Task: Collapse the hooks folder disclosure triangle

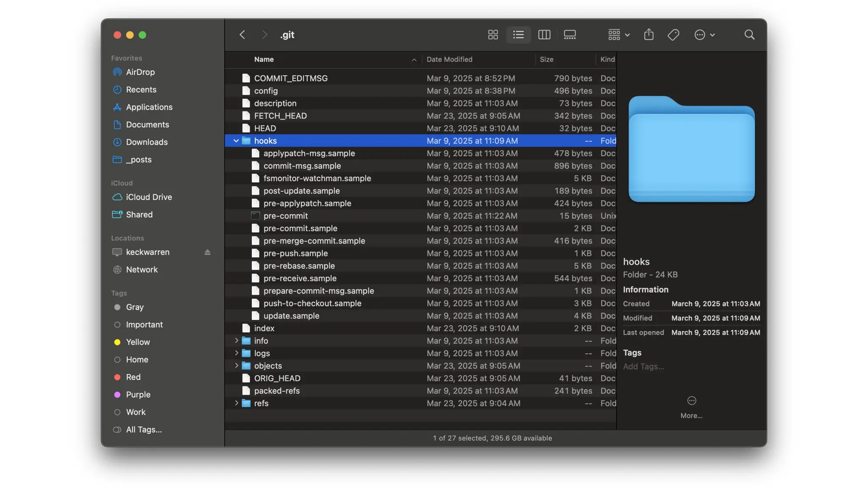Action: [236, 141]
